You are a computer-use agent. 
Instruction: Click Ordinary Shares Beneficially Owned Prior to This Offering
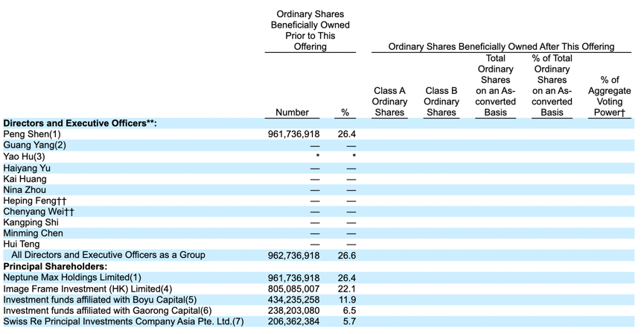pyautogui.click(x=310, y=31)
